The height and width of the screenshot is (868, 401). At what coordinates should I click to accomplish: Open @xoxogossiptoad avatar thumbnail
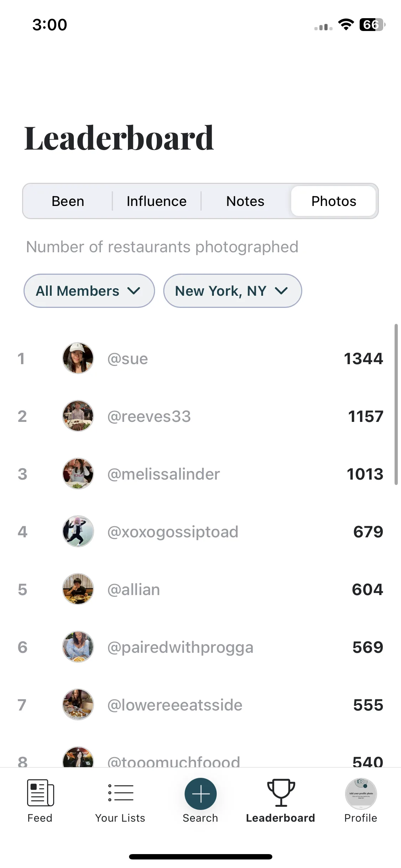78,531
